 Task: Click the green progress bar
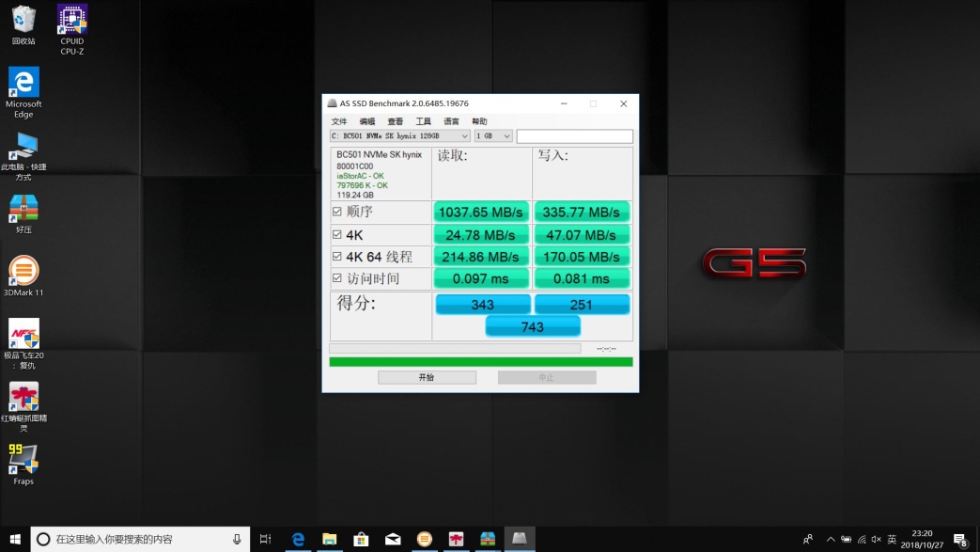tap(481, 361)
